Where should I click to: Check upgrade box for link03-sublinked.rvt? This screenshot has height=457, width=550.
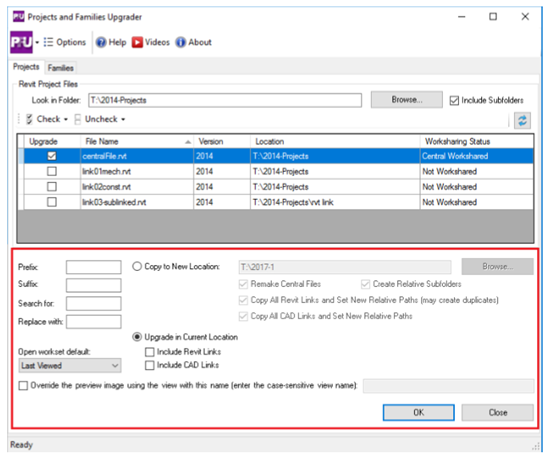point(52,202)
